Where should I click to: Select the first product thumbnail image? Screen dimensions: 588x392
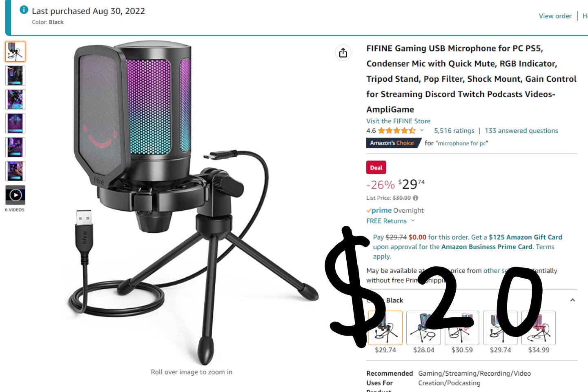point(16,51)
